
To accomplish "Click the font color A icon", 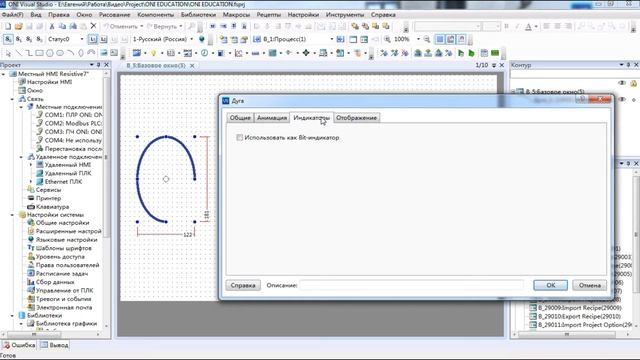I will coord(528,27).
